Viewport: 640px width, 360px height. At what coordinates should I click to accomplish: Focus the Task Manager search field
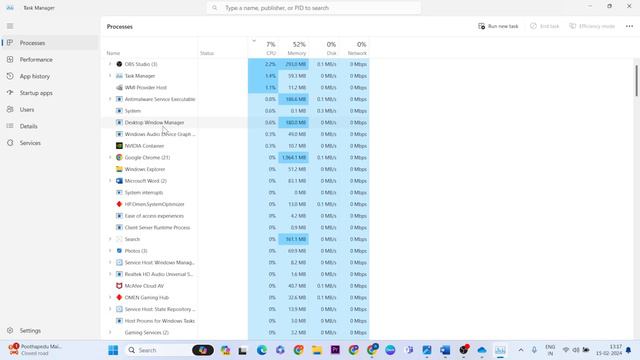coord(313,8)
